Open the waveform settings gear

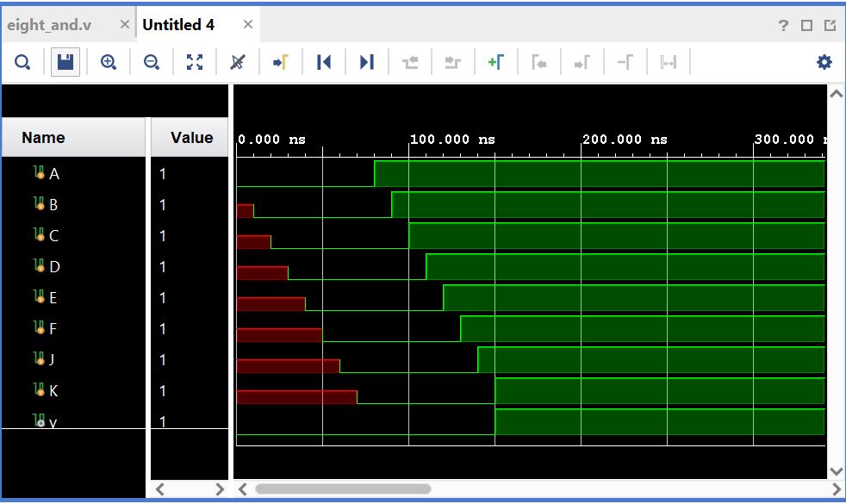click(824, 63)
